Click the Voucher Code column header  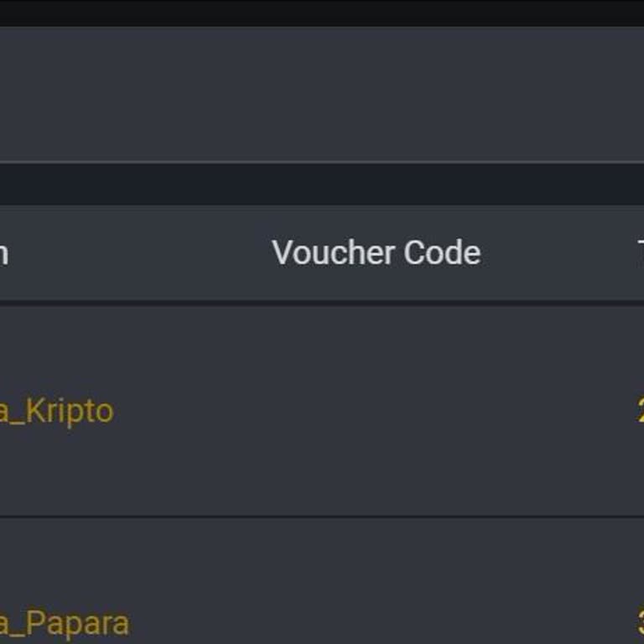pyautogui.click(x=376, y=252)
